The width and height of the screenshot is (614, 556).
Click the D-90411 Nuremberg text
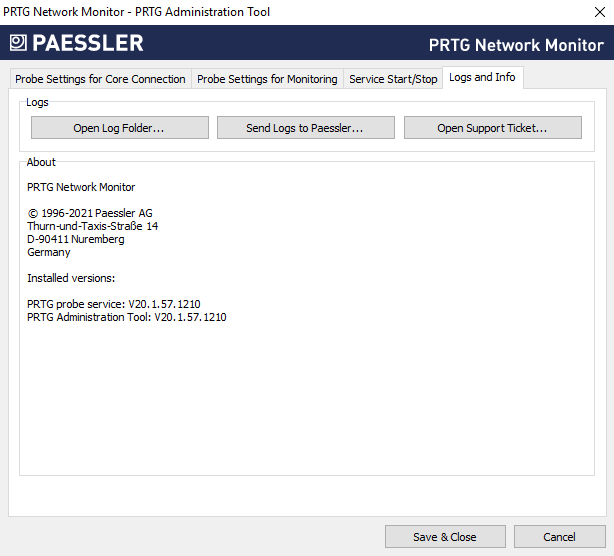pyautogui.click(x=75, y=239)
